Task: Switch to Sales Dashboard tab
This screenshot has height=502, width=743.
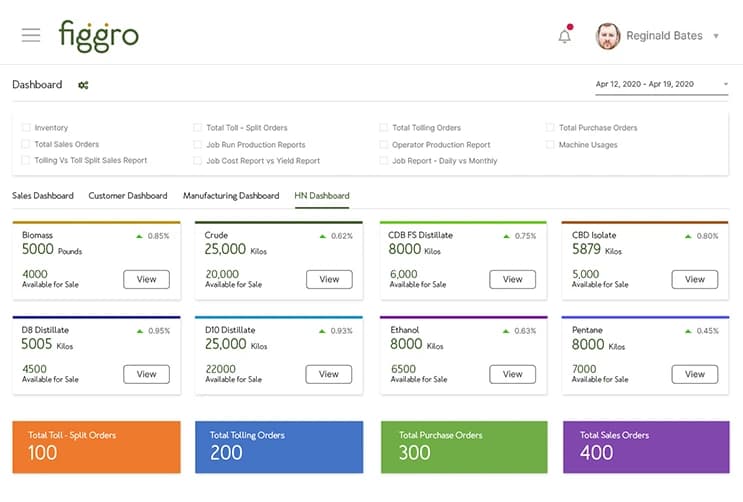Action: point(43,196)
